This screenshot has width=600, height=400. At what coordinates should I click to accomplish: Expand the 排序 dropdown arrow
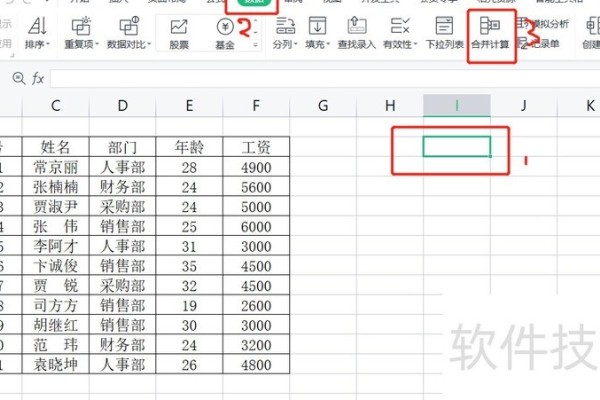pos(48,44)
